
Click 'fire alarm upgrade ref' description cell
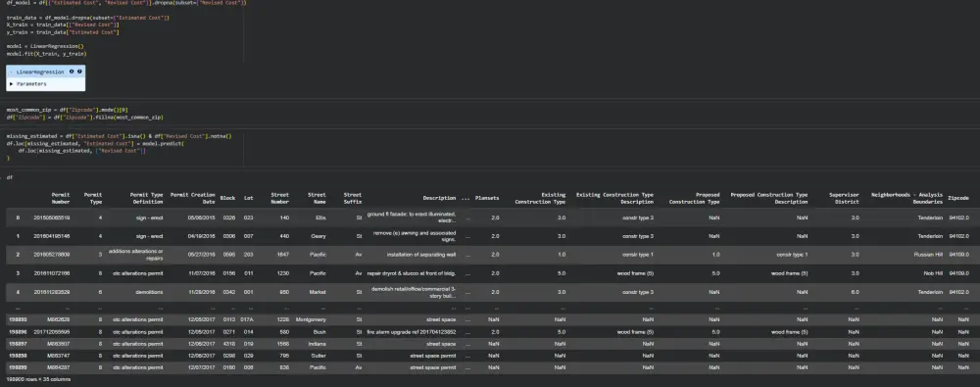[412, 331]
